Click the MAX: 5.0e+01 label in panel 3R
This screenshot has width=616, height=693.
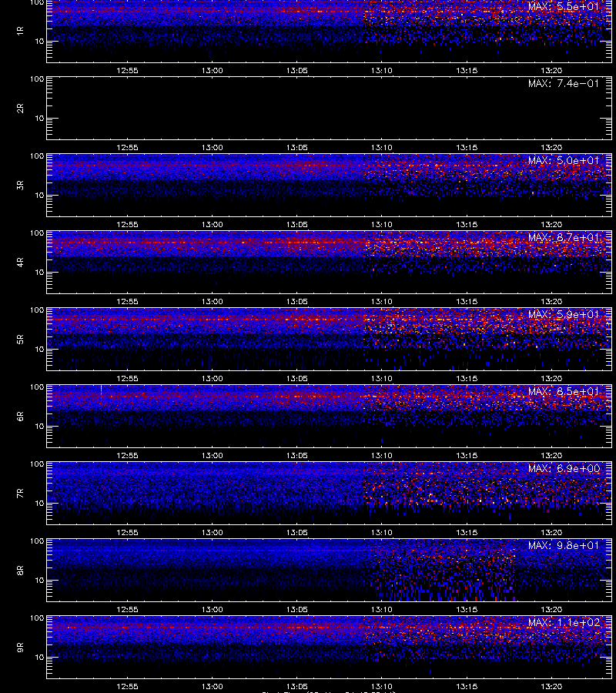coord(564,160)
